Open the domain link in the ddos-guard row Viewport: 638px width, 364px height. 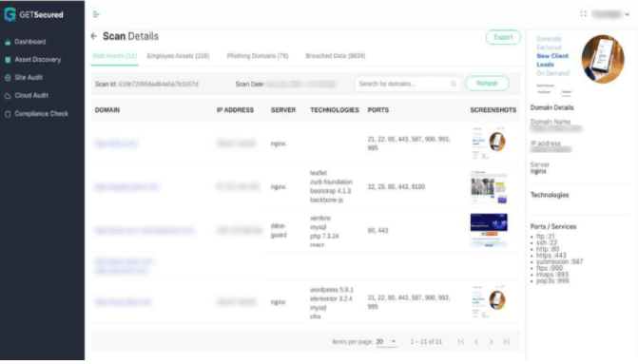(144, 231)
